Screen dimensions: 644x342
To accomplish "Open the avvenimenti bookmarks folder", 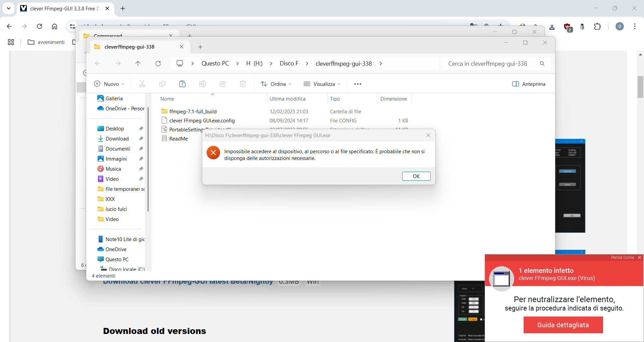I will click(46, 42).
